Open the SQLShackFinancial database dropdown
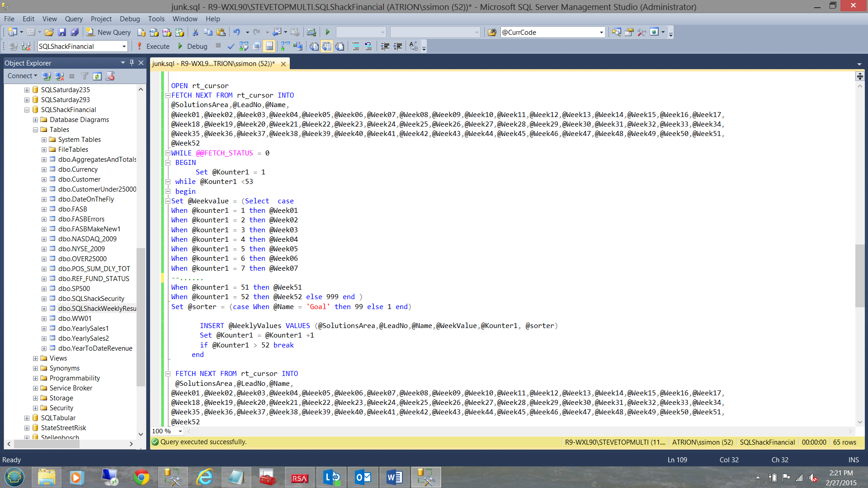This screenshot has height=488, width=868. 124,47
